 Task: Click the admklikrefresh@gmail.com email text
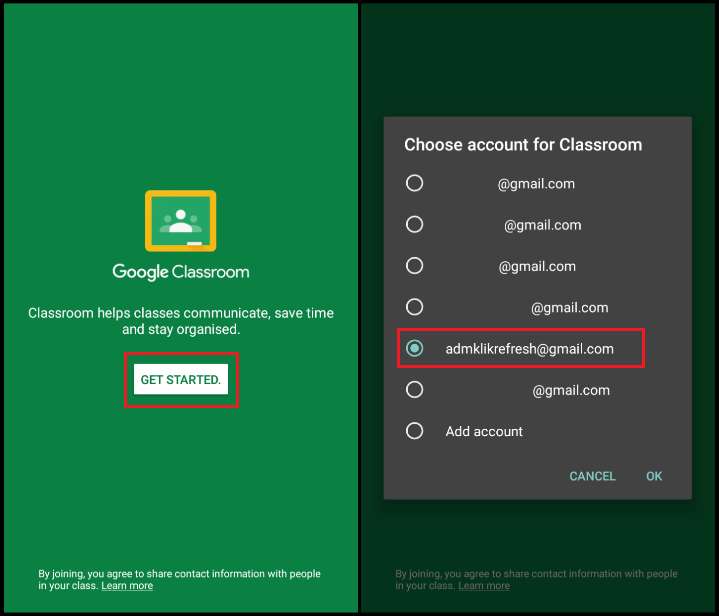click(530, 349)
